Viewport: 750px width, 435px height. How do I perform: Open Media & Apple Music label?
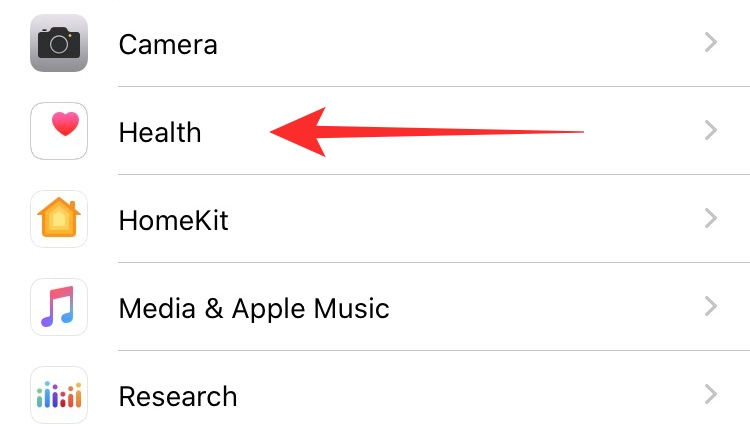254,308
